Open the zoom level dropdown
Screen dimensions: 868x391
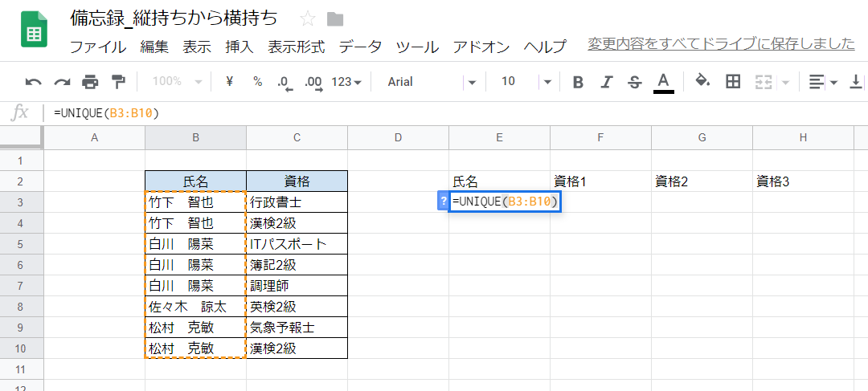(x=177, y=82)
